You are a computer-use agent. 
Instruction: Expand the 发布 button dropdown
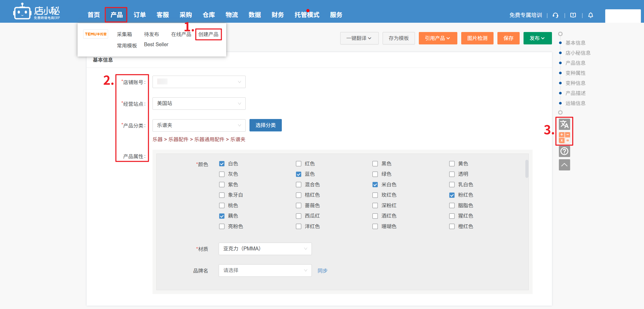537,38
